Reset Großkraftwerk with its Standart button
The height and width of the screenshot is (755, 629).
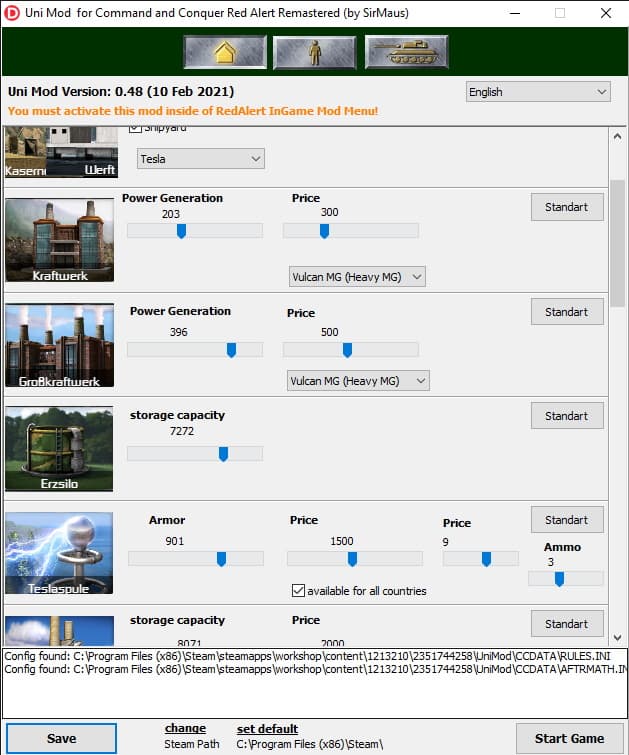[567, 312]
